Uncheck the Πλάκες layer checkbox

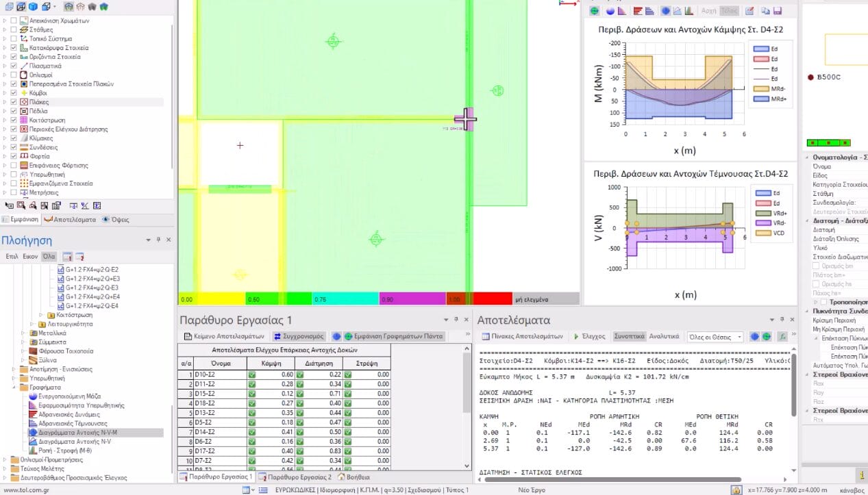click(14, 102)
